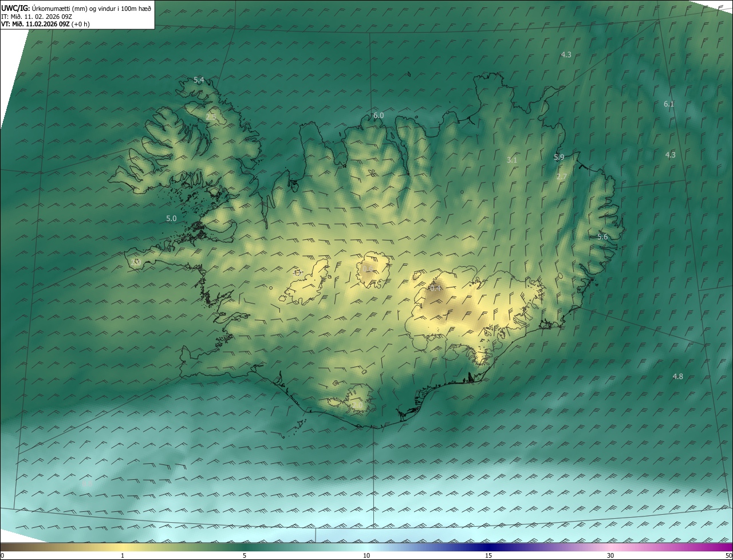This screenshot has height=560, width=733.
Task: Click the 30 tick on the colour scale
Action: click(610, 555)
